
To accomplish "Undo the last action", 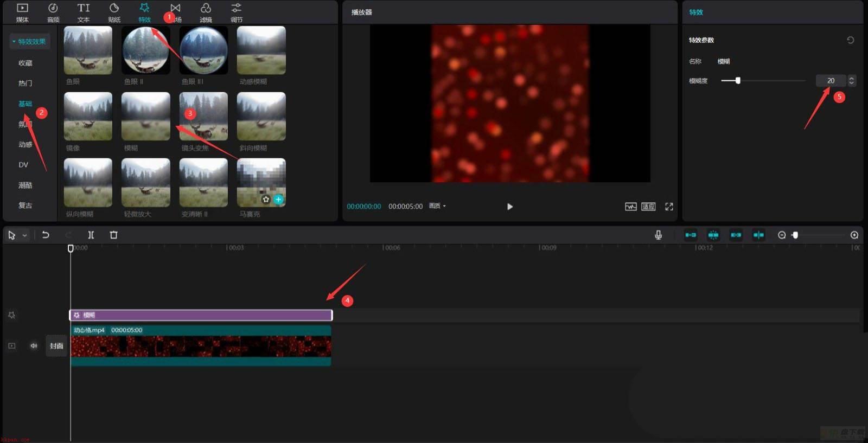I will [x=46, y=235].
